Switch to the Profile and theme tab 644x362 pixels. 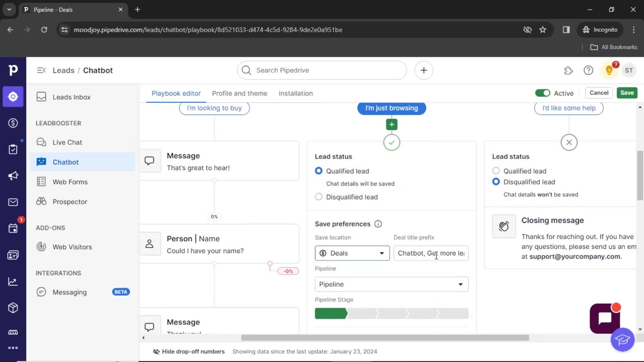(239, 93)
